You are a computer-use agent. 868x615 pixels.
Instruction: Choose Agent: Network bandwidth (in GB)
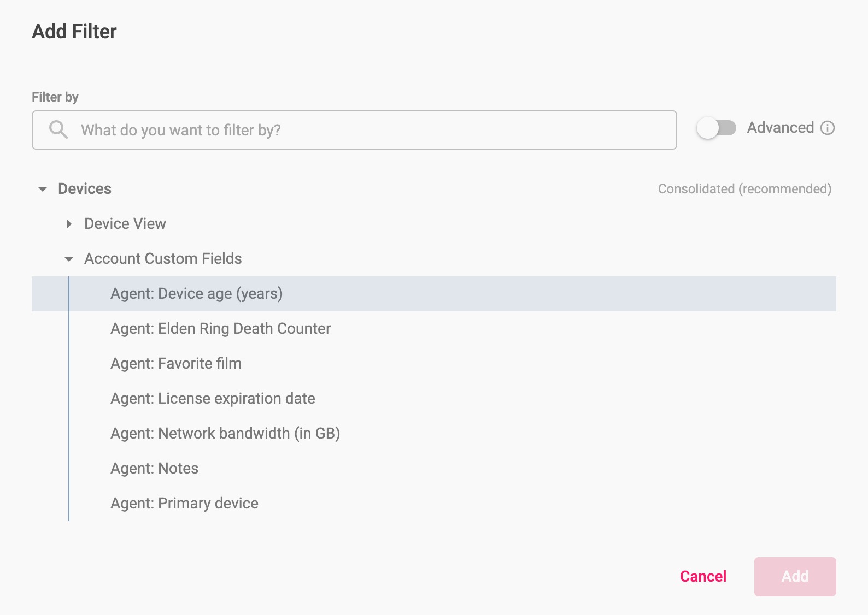(x=434, y=434)
